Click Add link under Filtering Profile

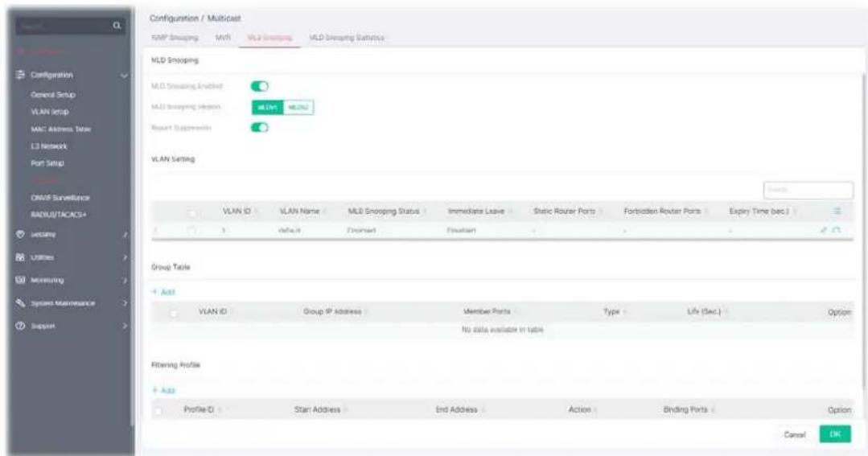pos(168,390)
